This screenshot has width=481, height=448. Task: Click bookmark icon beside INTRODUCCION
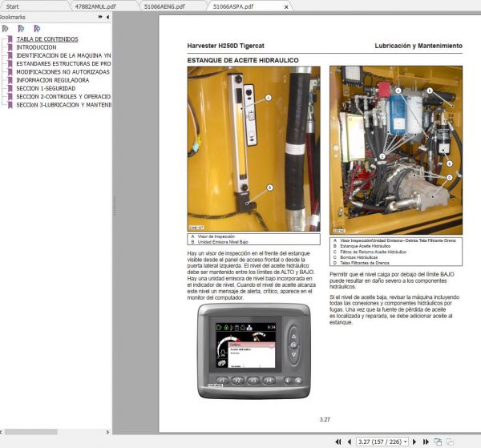[x=10, y=47]
